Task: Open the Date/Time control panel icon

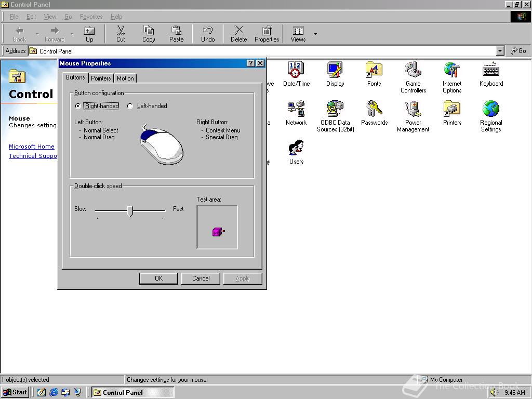Action: pos(296,74)
